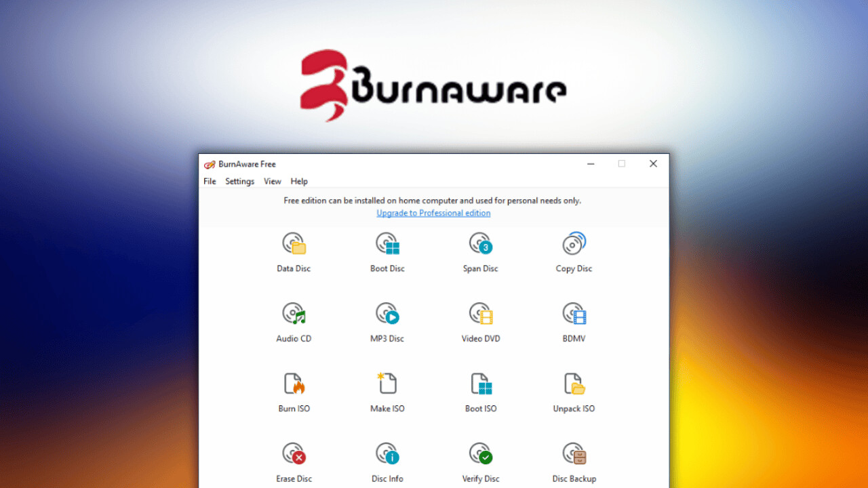Screen dimensions: 868x488
Task: Select the Unpack ISO tool
Action: click(574, 385)
